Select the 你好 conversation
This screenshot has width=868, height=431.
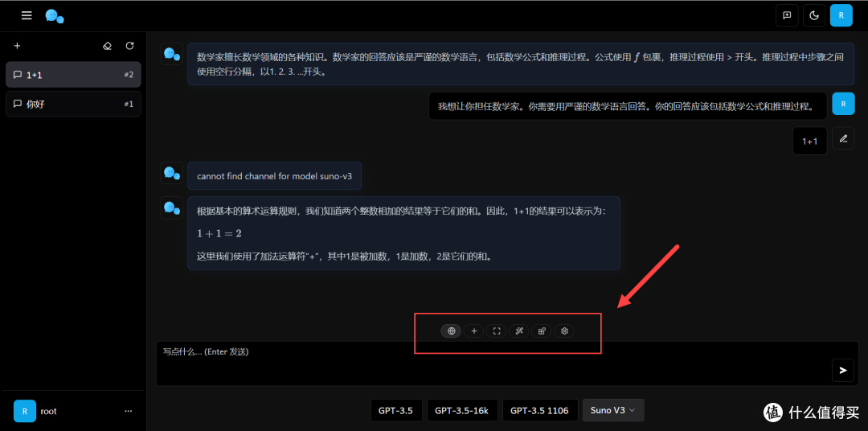click(73, 104)
